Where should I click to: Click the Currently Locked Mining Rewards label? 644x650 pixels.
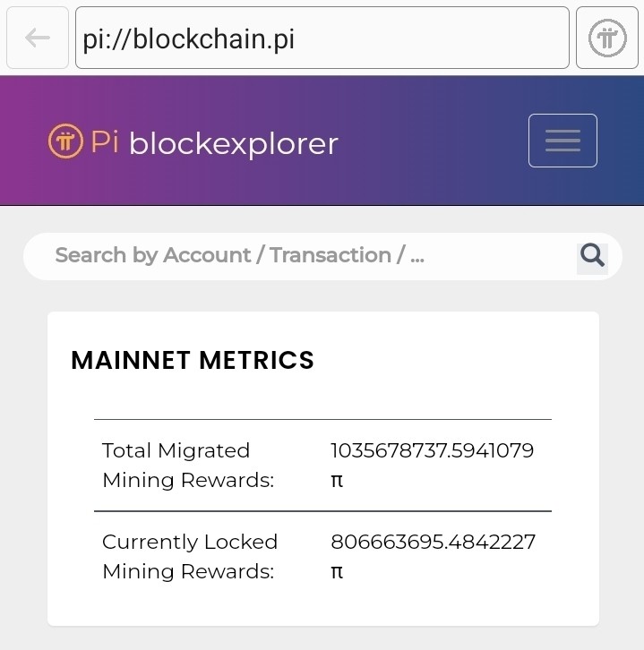pos(190,556)
